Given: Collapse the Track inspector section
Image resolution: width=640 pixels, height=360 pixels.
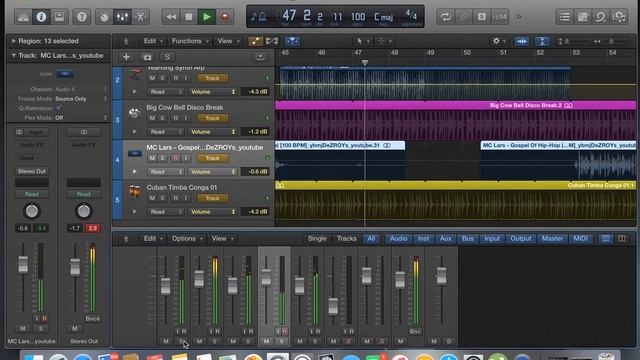Looking at the screenshot, I should click(x=13, y=56).
